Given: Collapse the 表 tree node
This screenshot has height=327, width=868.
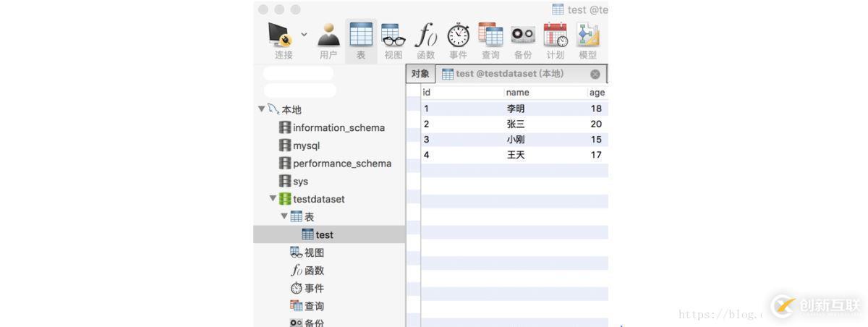Looking at the screenshot, I should pyautogui.click(x=284, y=216).
